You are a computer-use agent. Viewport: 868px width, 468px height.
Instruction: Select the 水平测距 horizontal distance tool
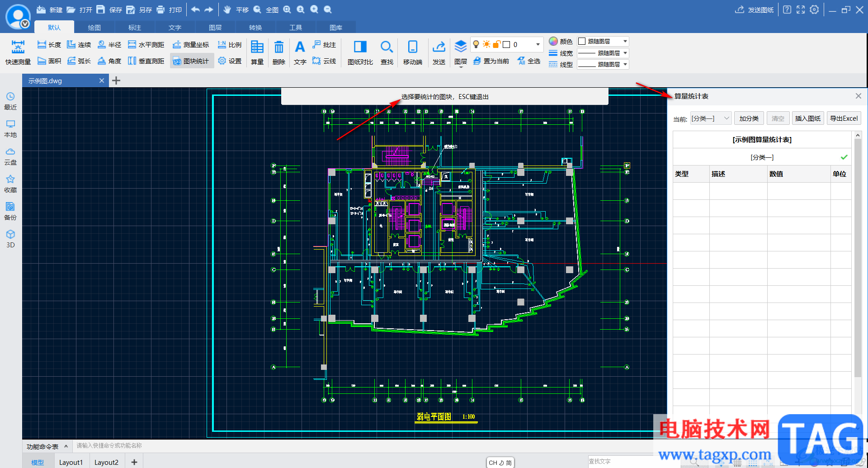pos(146,45)
